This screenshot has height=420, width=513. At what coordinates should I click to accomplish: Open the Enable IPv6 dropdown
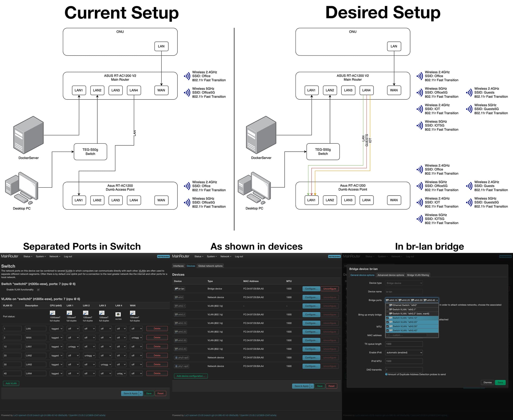(404, 353)
